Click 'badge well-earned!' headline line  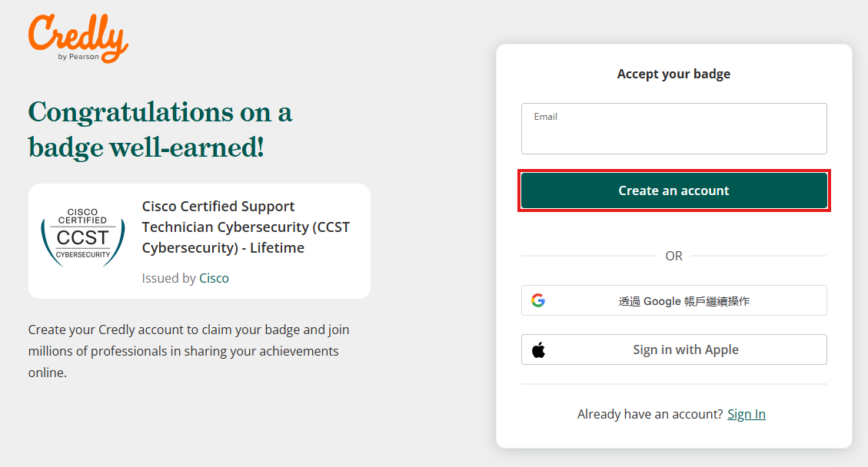click(x=146, y=147)
